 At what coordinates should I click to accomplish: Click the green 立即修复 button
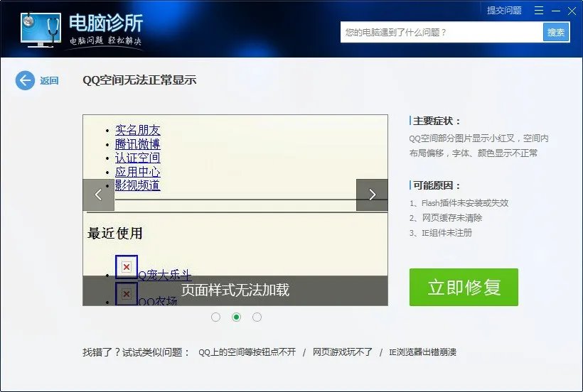click(464, 288)
